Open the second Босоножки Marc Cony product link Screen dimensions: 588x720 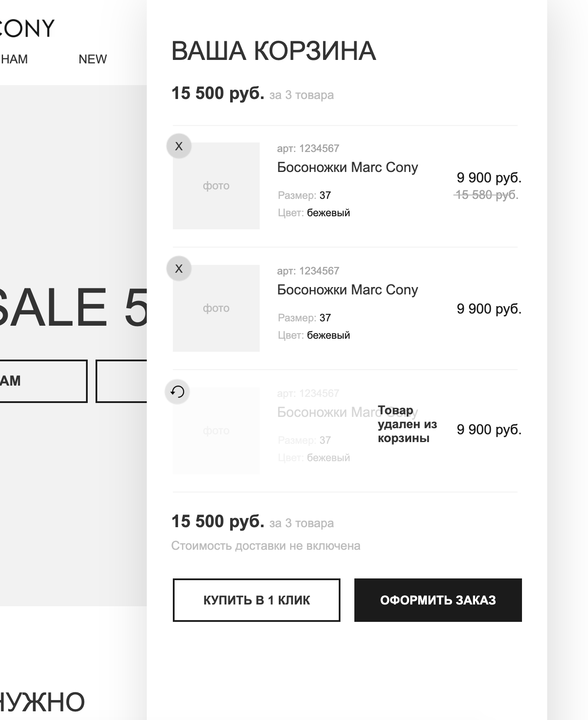(347, 290)
